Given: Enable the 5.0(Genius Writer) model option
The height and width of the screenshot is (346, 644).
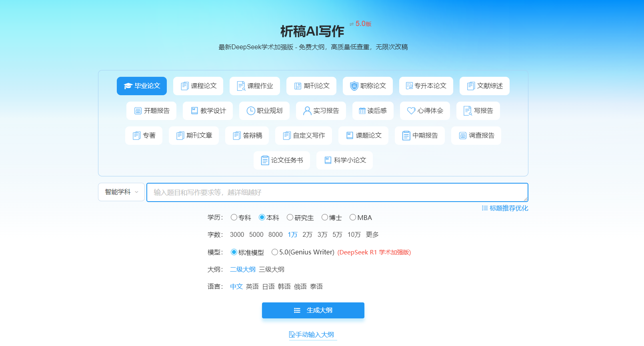Looking at the screenshot, I should (275, 252).
